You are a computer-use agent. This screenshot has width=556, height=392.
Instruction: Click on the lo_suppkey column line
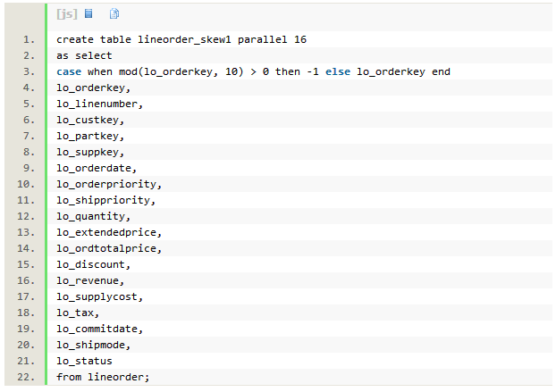click(90, 152)
